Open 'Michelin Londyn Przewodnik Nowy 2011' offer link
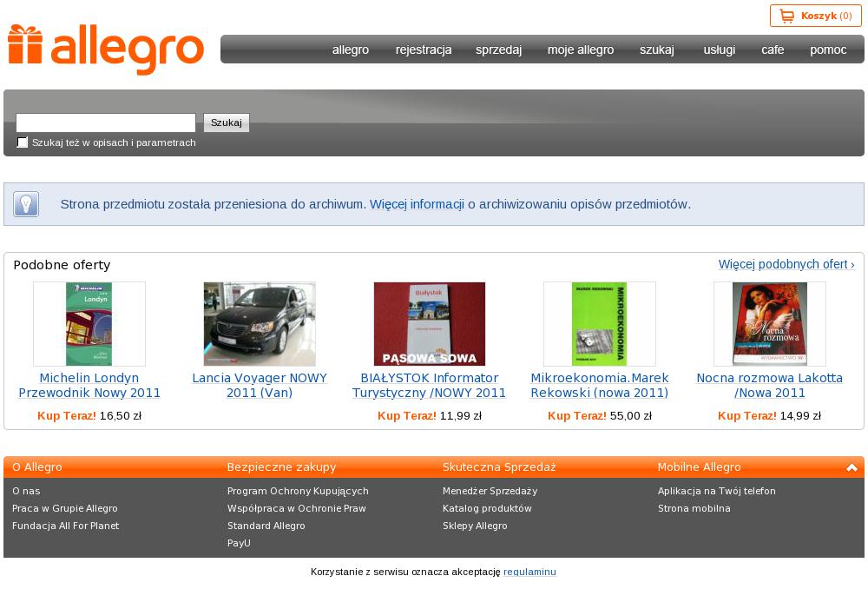This screenshot has height=589, width=868. pyautogui.click(x=89, y=385)
